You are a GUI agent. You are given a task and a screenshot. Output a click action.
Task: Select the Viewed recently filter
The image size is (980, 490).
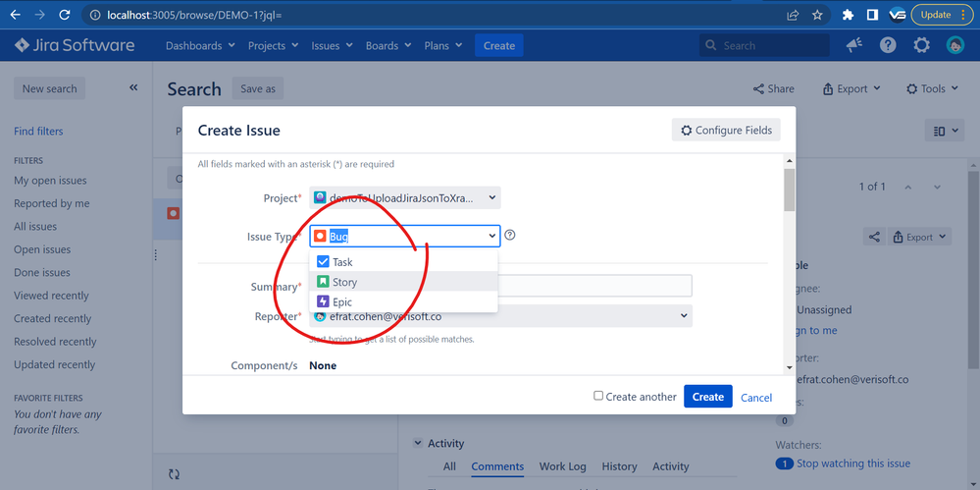point(51,296)
